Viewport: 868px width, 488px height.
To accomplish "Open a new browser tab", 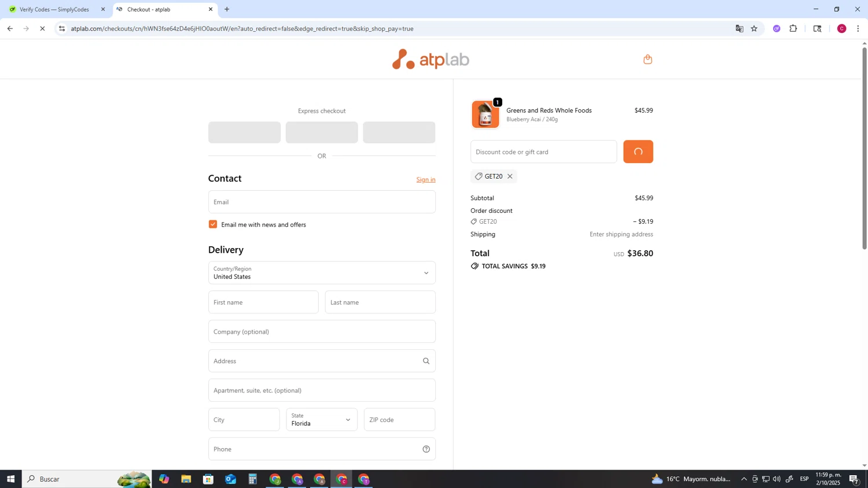I will click(x=227, y=9).
